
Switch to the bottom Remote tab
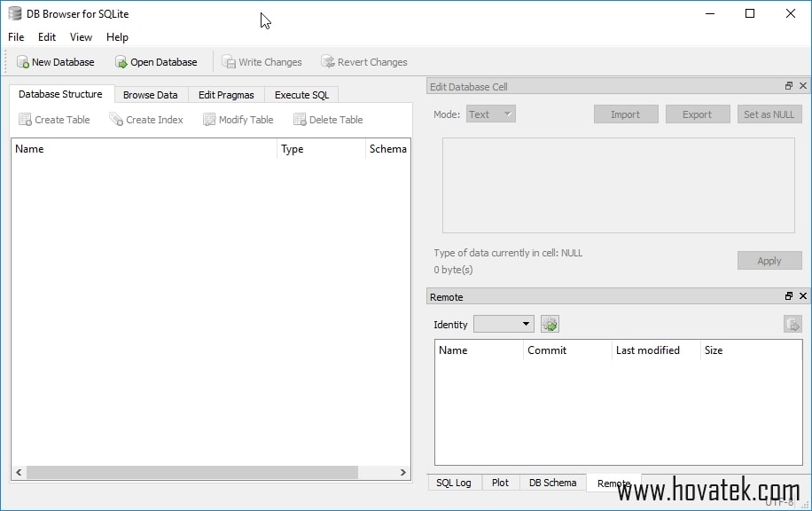point(613,483)
